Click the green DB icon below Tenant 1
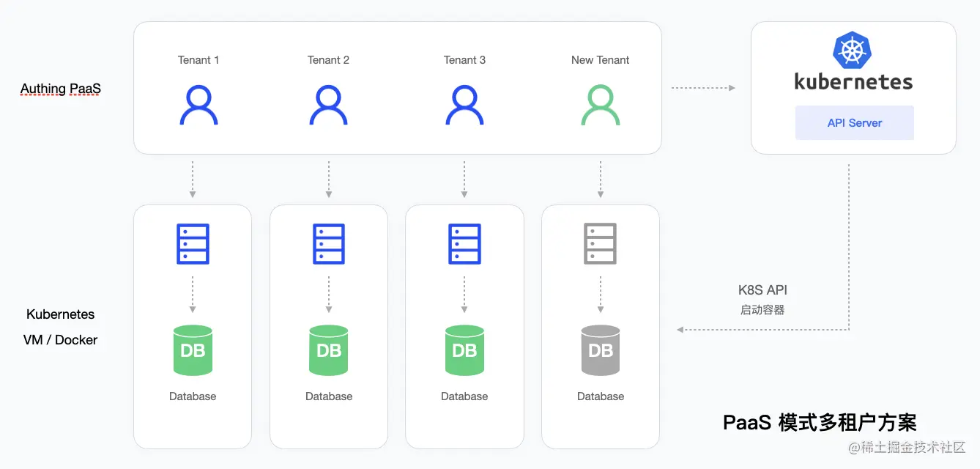Image resolution: width=980 pixels, height=469 pixels. [193, 350]
